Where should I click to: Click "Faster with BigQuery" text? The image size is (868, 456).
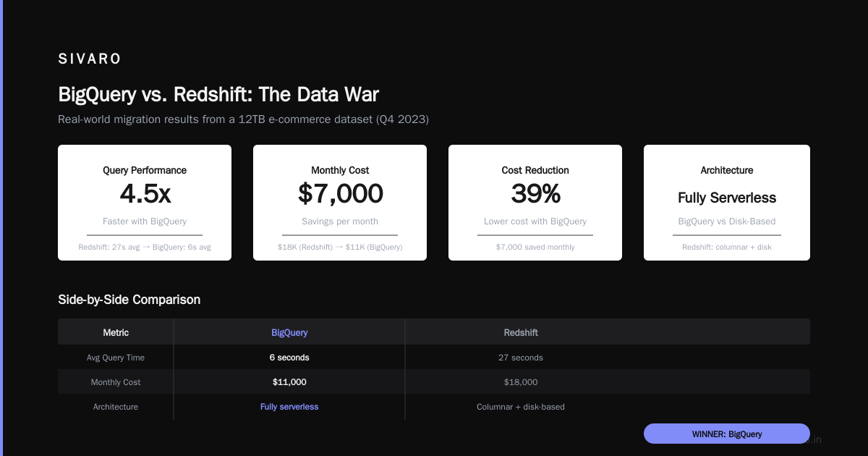pyautogui.click(x=145, y=221)
